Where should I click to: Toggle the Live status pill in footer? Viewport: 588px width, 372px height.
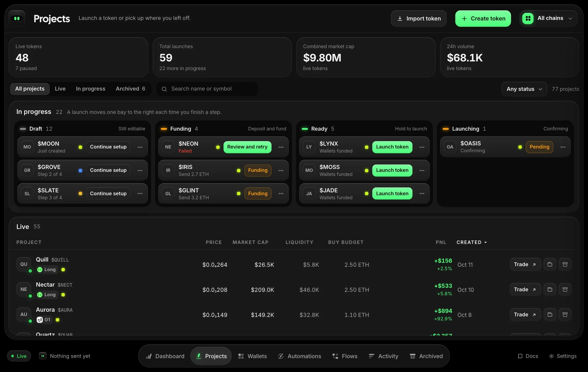coord(19,356)
